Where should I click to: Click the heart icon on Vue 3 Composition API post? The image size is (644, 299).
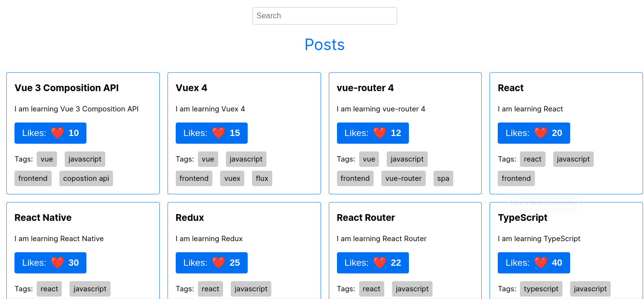tap(57, 133)
